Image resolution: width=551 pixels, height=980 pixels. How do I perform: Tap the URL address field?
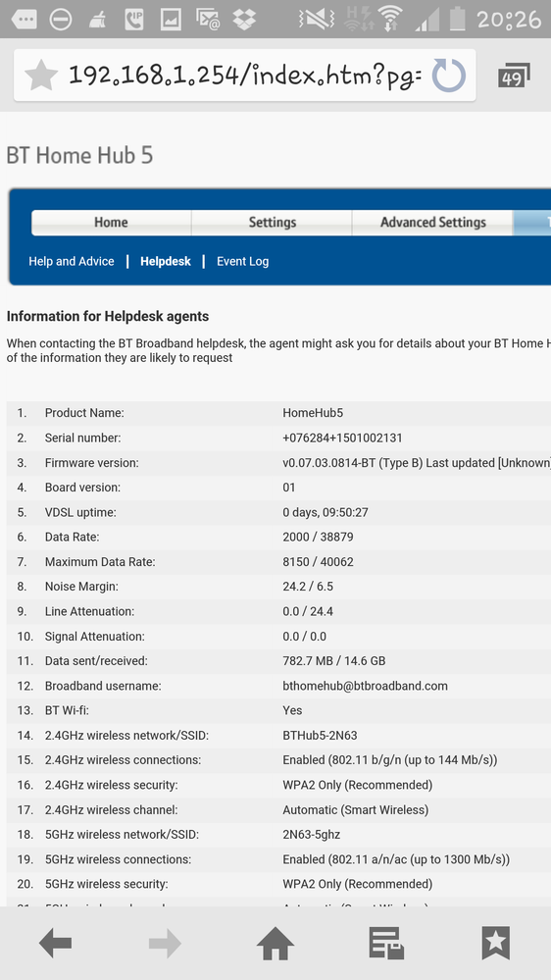point(245,76)
